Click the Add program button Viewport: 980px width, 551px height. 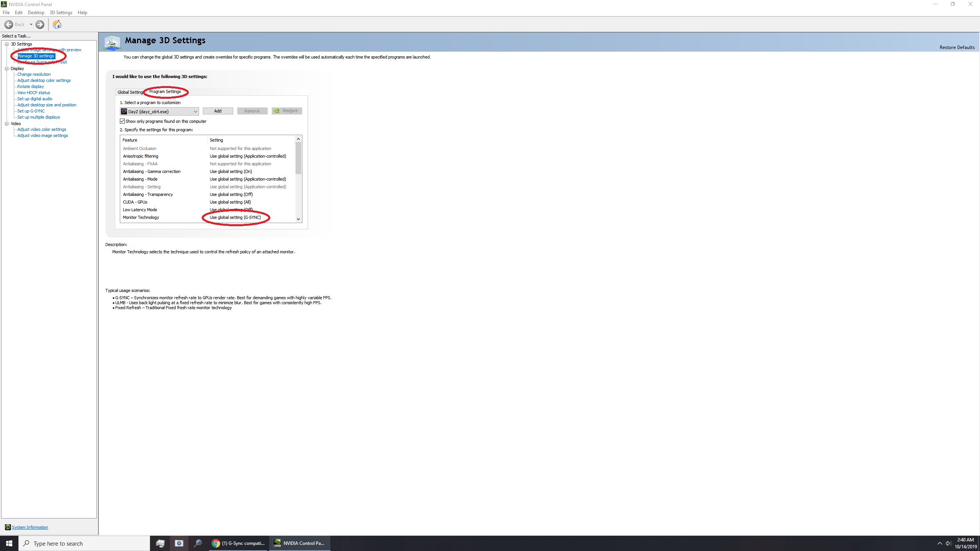[x=217, y=111]
